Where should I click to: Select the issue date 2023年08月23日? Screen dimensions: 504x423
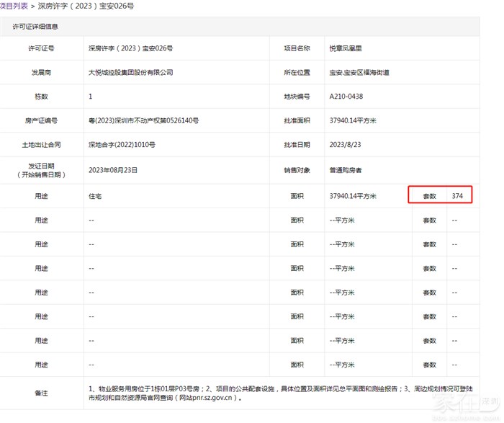coord(113,170)
